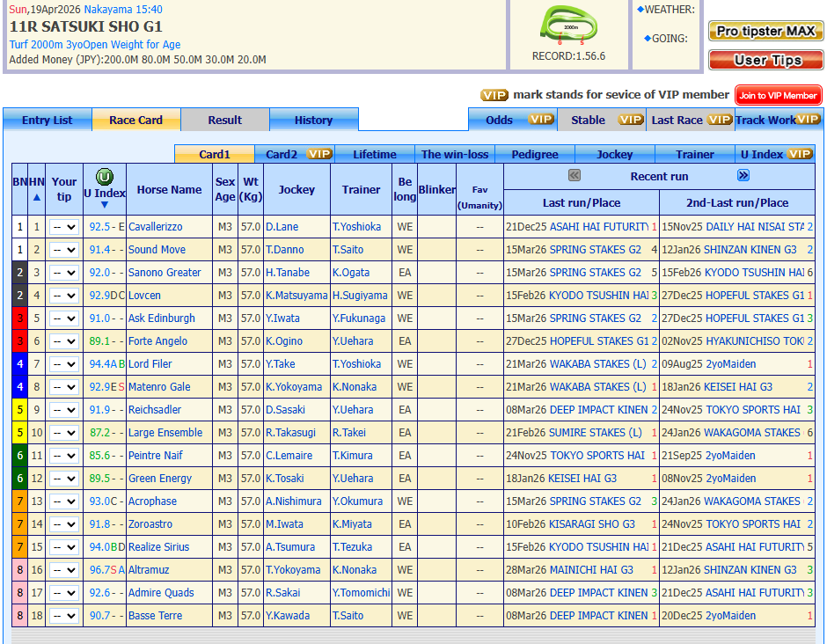
Task: Open ASAHI HAI FUTURITY last run for Cavallerizzo
Action: tap(599, 227)
